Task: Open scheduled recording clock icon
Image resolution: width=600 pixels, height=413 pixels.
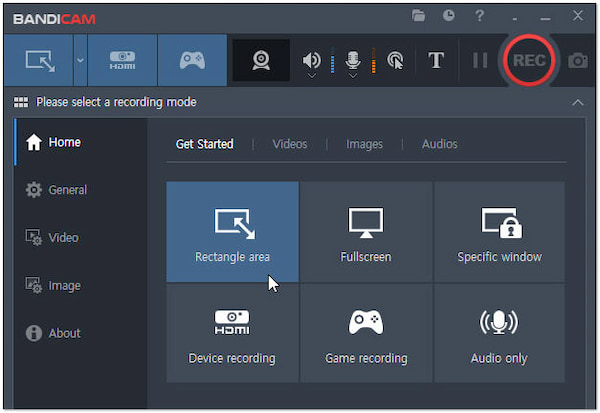Action: click(448, 15)
